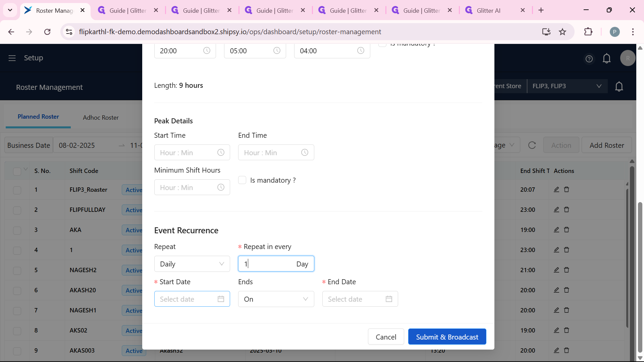
Task: Click the Business Date 08-02-2025 start field
Action: coord(77,145)
